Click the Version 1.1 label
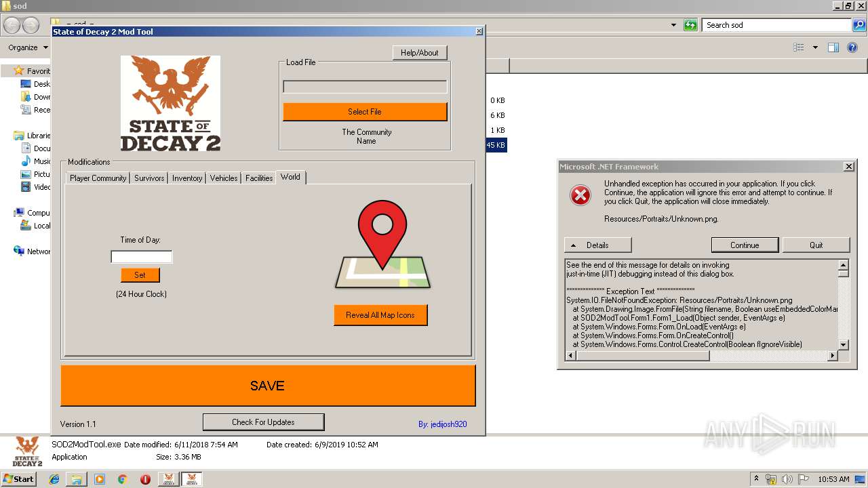 [78, 424]
